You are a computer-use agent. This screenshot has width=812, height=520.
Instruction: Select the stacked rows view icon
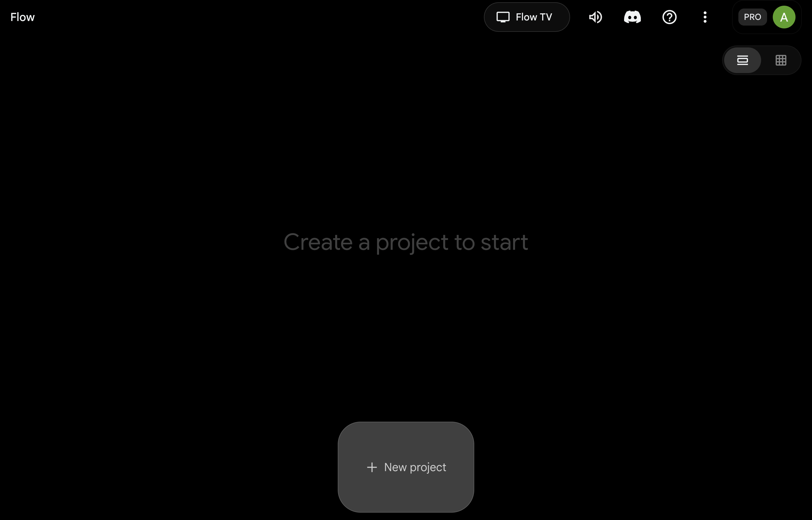pos(742,60)
